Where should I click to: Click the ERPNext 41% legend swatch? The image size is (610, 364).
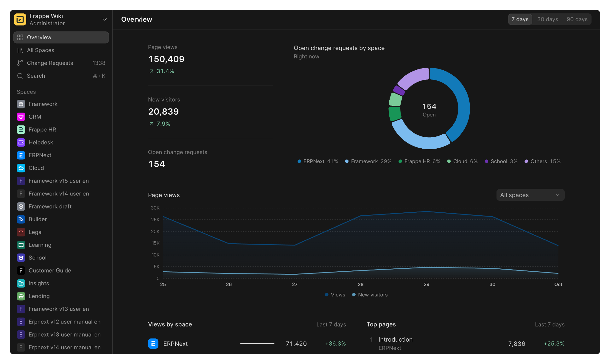point(299,161)
